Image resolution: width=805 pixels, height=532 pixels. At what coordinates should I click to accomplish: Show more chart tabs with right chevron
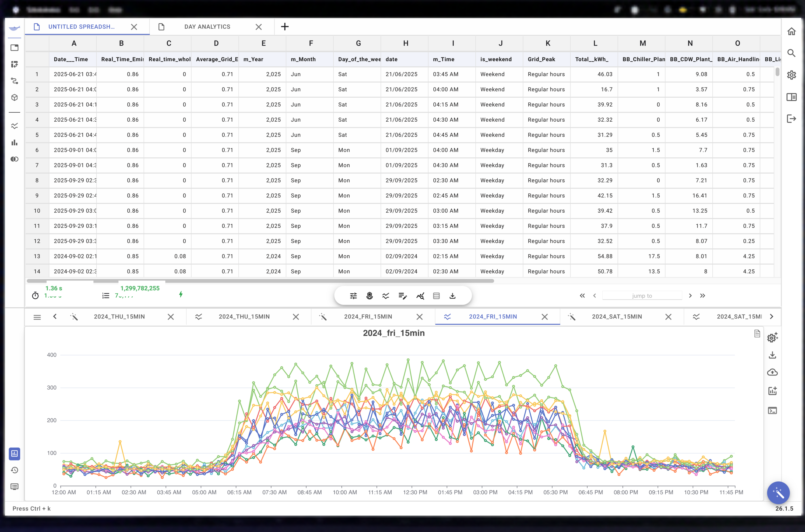click(x=772, y=317)
